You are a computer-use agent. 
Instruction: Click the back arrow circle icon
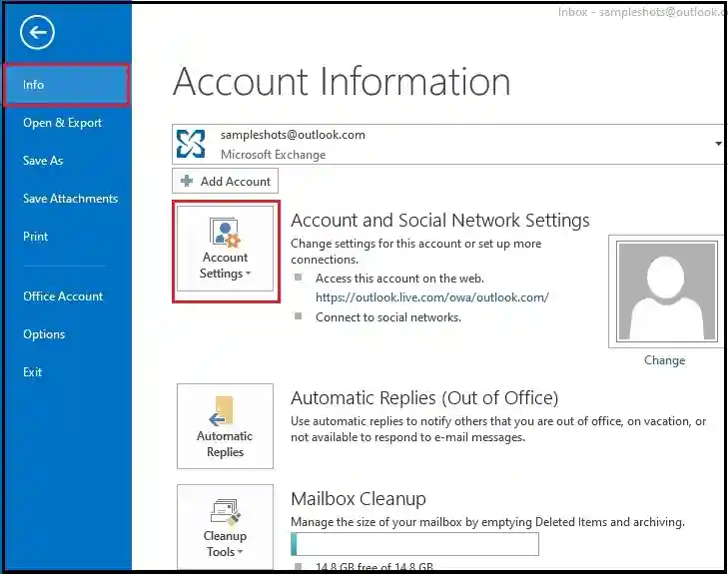(37, 32)
